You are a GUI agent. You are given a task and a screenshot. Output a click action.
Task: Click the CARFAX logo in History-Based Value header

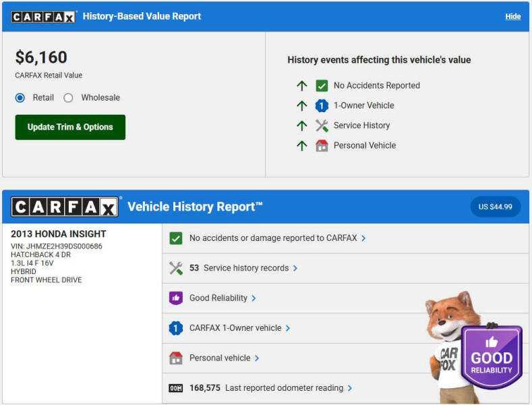43,16
